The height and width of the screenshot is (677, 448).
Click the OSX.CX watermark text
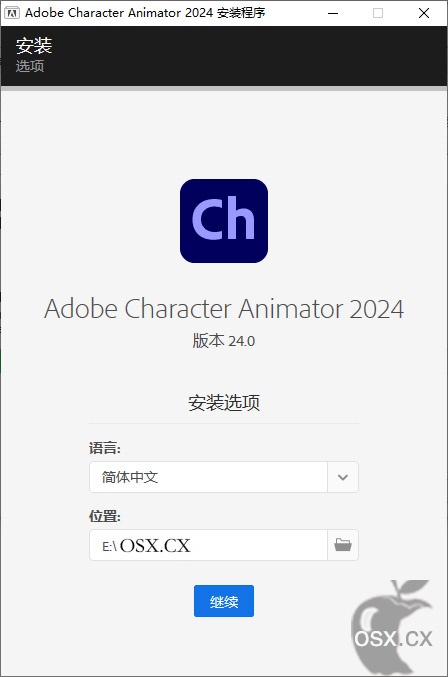[393, 639]
